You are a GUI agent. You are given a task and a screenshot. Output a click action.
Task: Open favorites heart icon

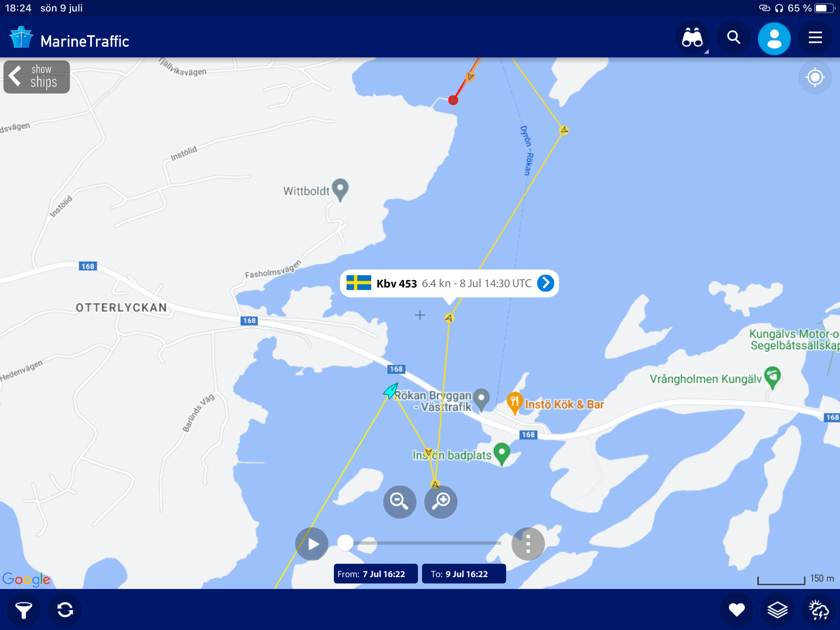[736, 610]
